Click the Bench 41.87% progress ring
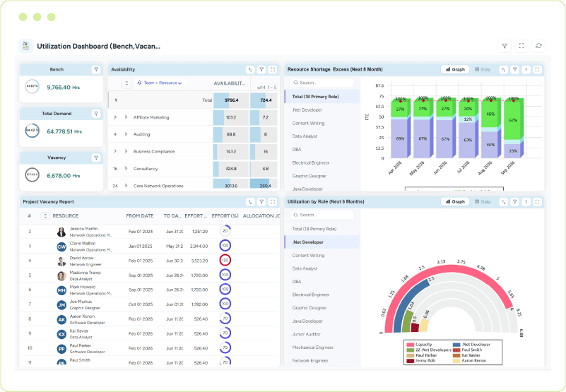Screen dimensions: 566x392 pyautogui.click(x=32, y=87)
